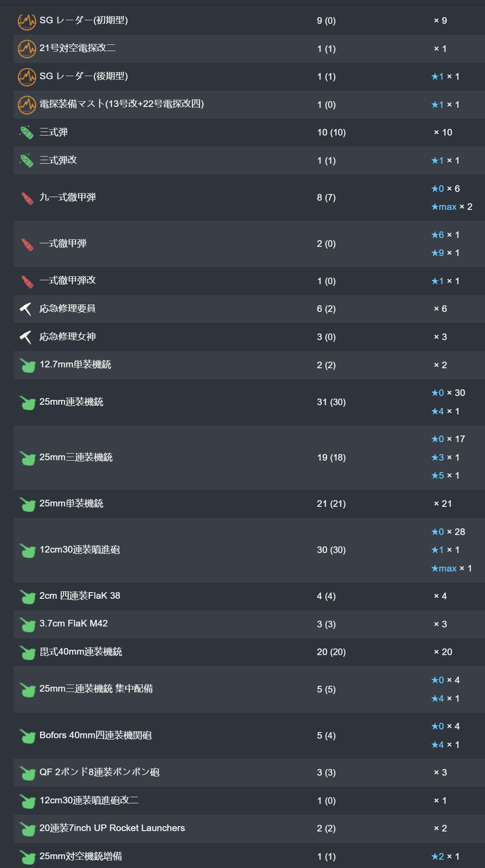
Task: Click the gun icon beside Bofors 40mm四連装機関砲
Action: pos(28,736)
